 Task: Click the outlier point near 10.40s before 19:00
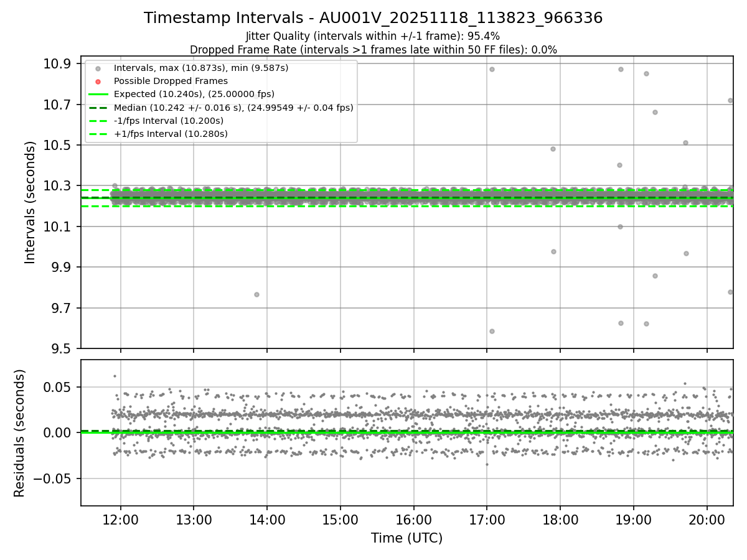pos(619,165)
